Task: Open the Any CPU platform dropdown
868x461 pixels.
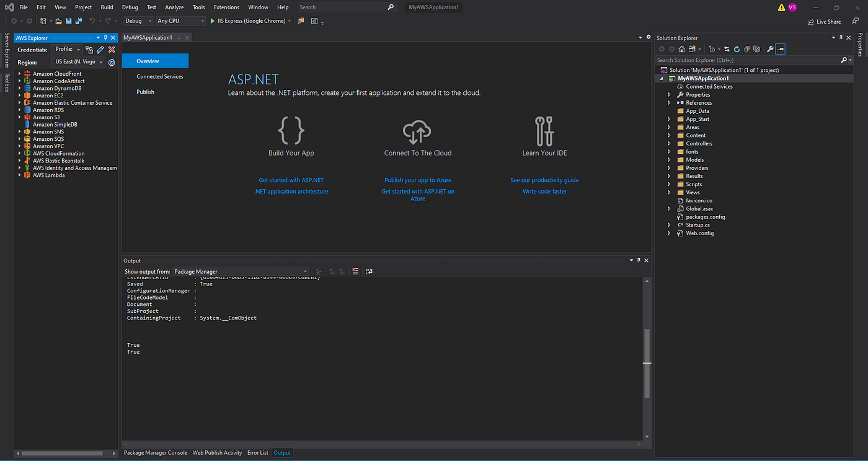Action: click(180, 21)
